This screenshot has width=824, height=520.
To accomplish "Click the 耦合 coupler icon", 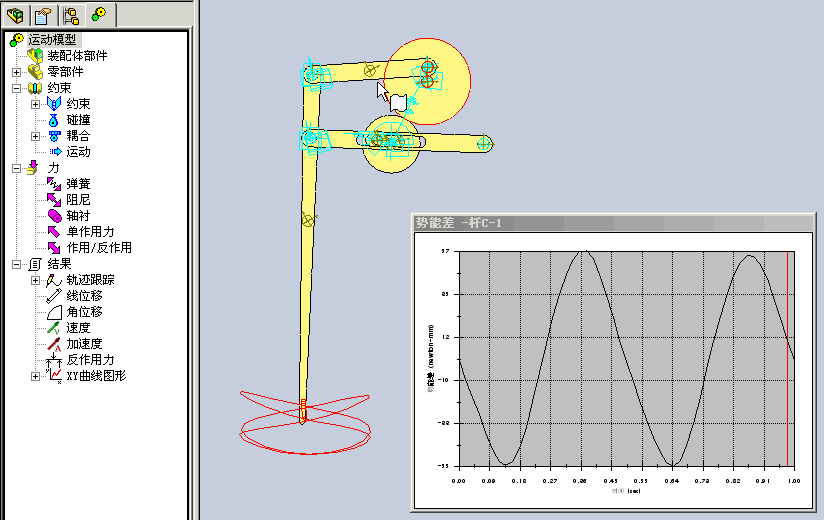I will [x=55, y=136].
